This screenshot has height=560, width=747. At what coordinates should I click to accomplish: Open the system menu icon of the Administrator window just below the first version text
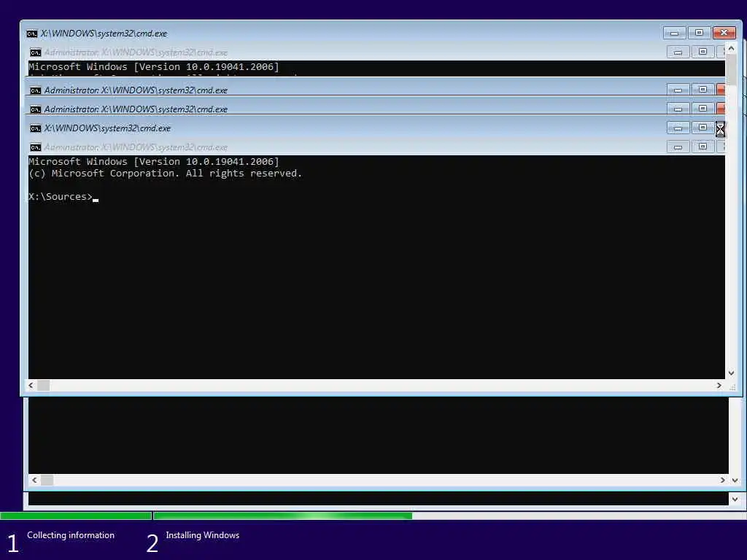coord(35,90)
